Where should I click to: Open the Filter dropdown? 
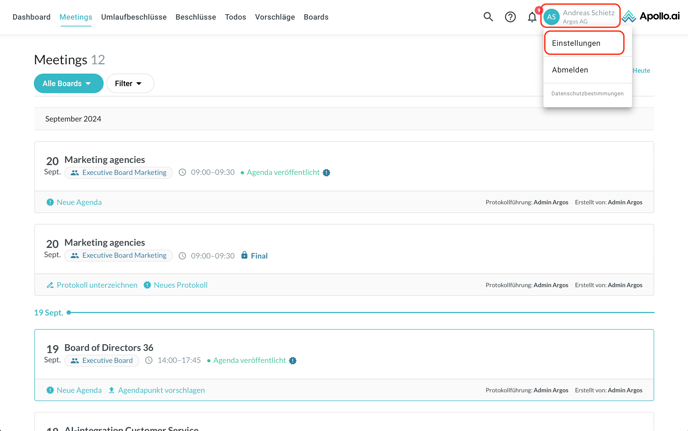click(x=129, y=84)
